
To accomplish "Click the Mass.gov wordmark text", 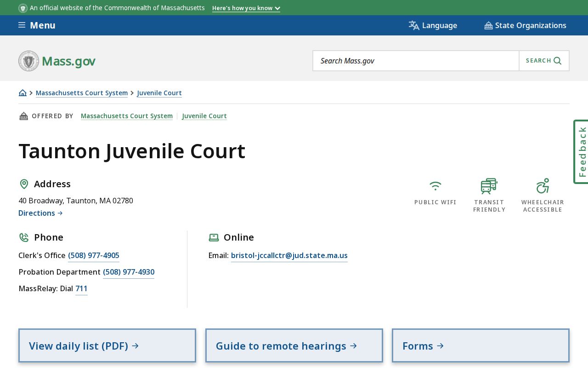I will 68,61.
